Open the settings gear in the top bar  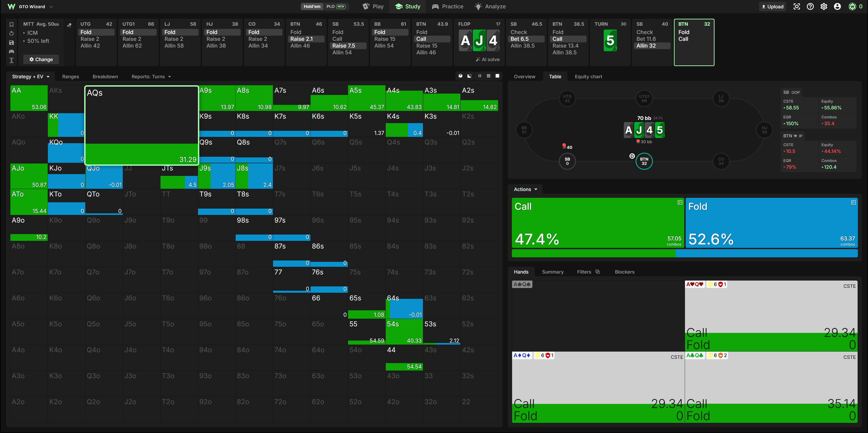point(824,6)
